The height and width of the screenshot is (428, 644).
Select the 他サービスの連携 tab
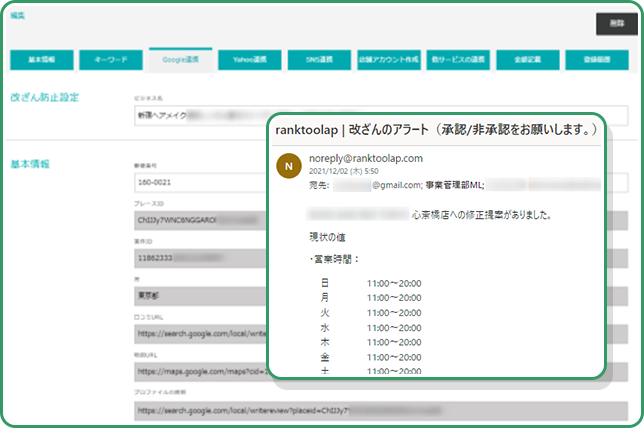(x=458, y=60)
